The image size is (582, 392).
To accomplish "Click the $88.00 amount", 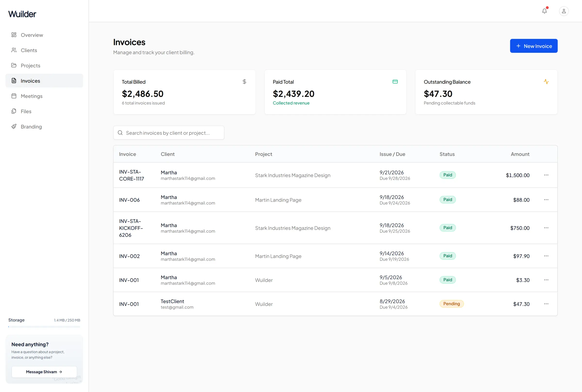I will click(x=521, y=200).
